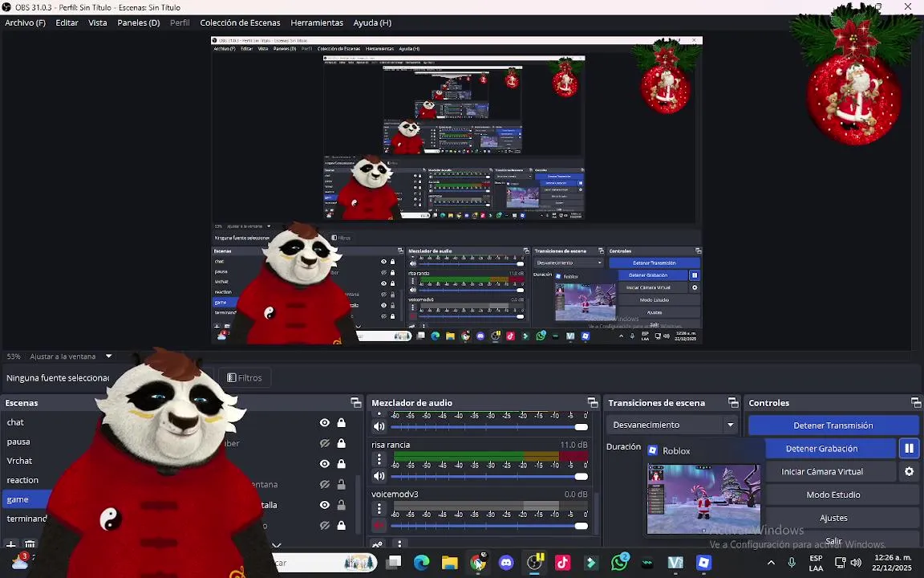Screen dimensions: 924x578
Task: Open the risa rancia options dots menu
Action: (379, 458)
